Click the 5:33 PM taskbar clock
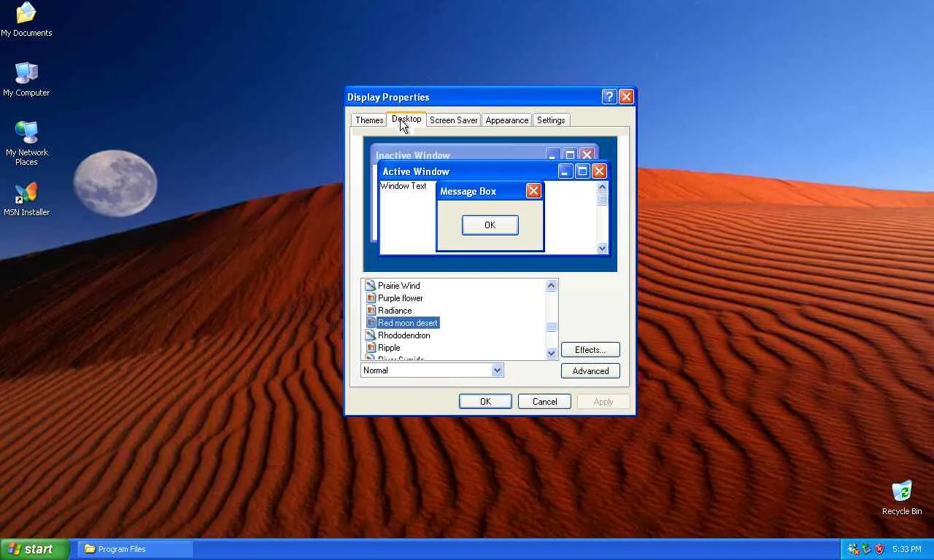This screenshot has width=934, height=560. (x=906, y=549)
